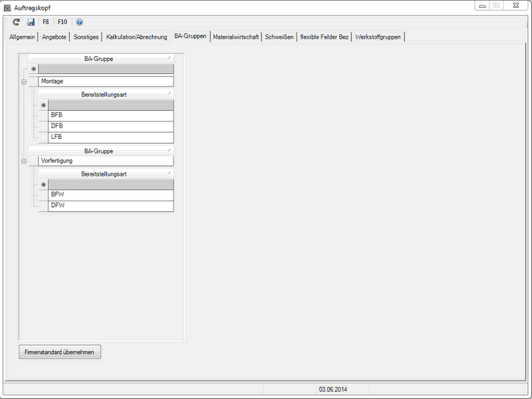Viewport: 532px width, 399px height.
Task: Click the save disk icon
Action: tap(31, 22)
